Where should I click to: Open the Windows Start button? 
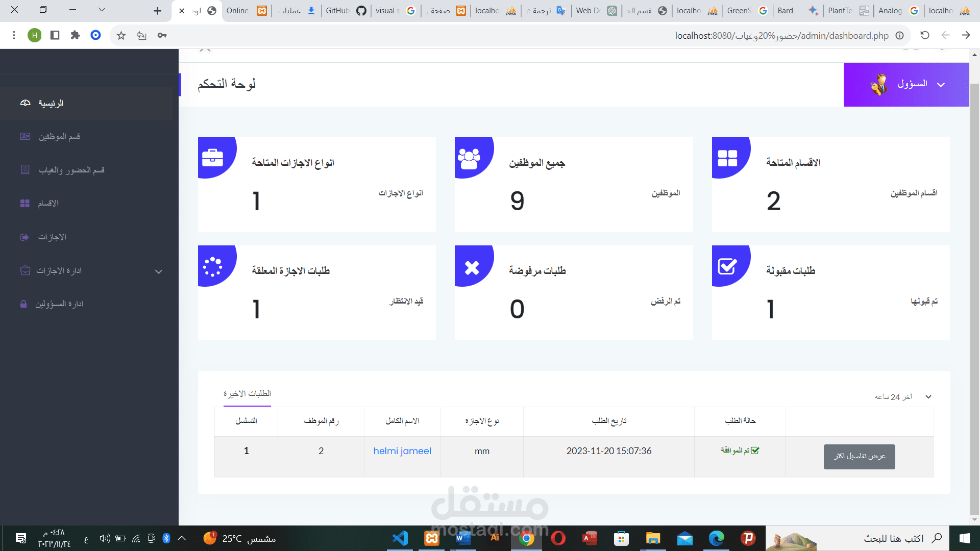pos(964,538)
